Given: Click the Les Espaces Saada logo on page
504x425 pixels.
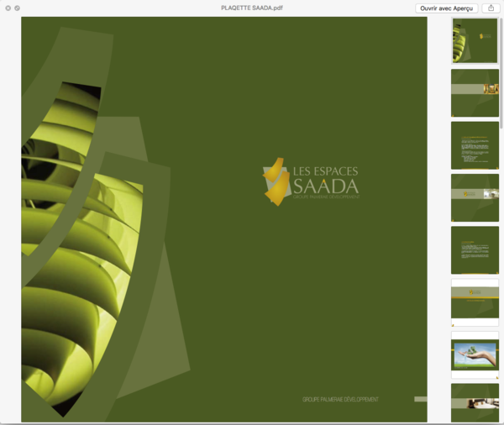Looking at the screenshot, I should [311, 182].
